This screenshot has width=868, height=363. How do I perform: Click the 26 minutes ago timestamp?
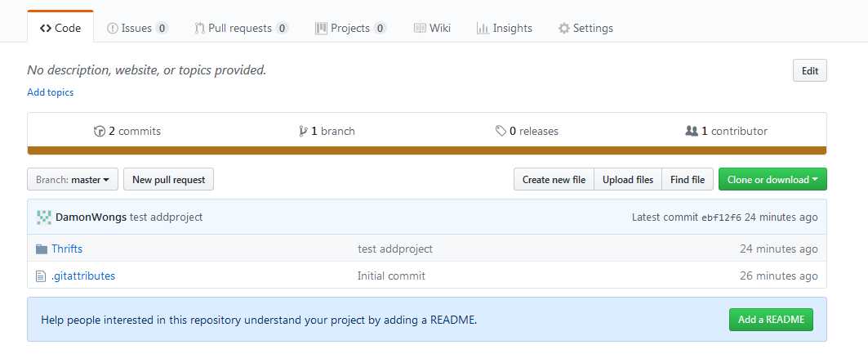coord(778,276)
